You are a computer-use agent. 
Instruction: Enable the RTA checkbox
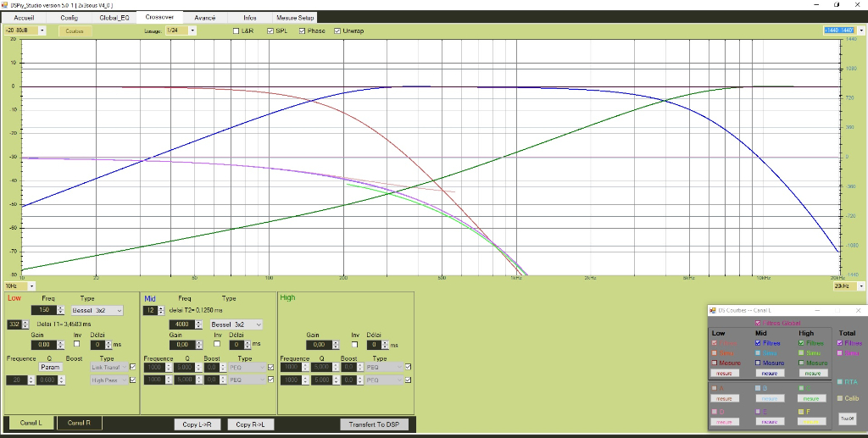(x=839, y=382)
